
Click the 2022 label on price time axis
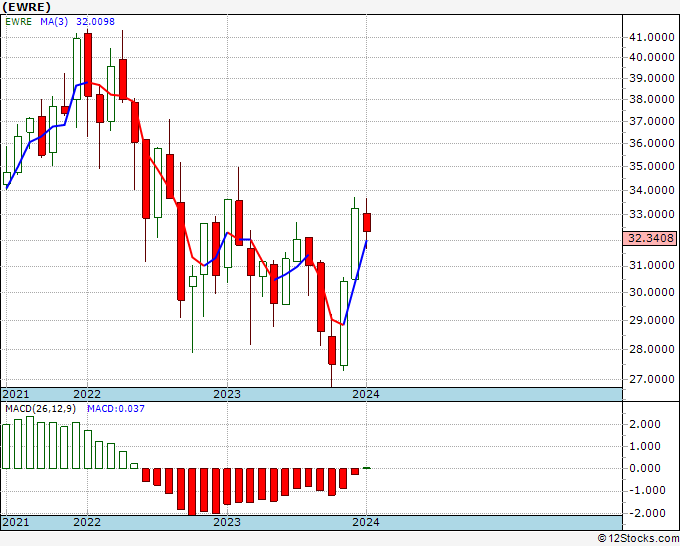point(87,394)
